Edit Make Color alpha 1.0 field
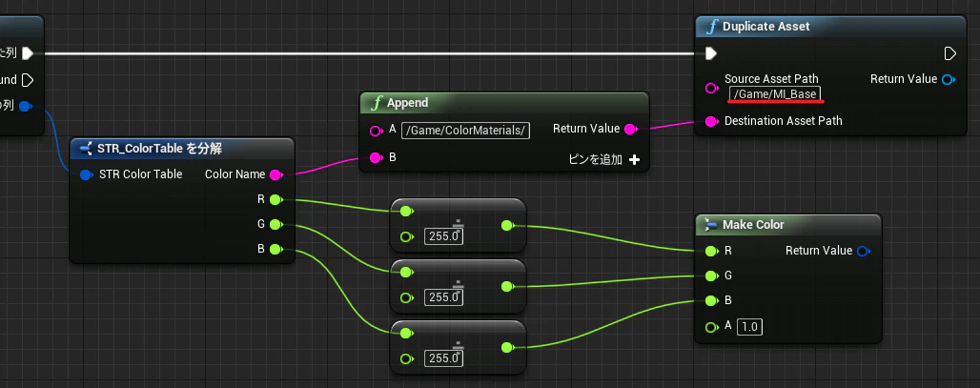The image size is (980, 388). point(750,327)
